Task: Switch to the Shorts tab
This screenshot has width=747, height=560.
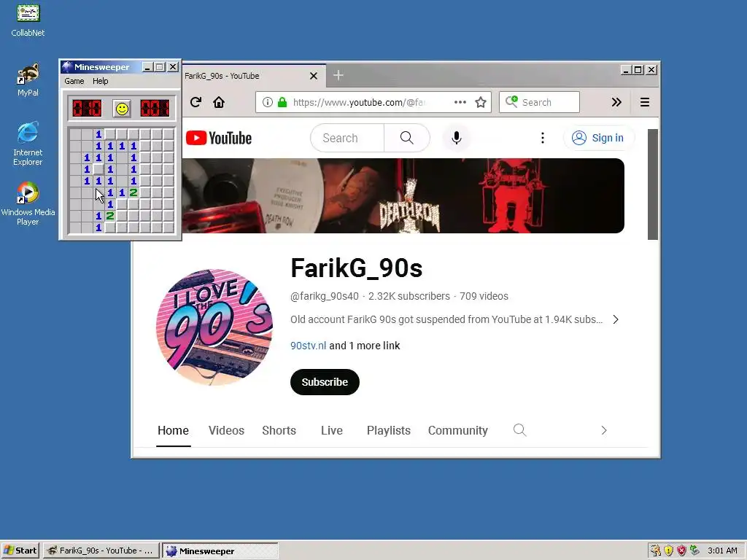Action: point(279,430)
